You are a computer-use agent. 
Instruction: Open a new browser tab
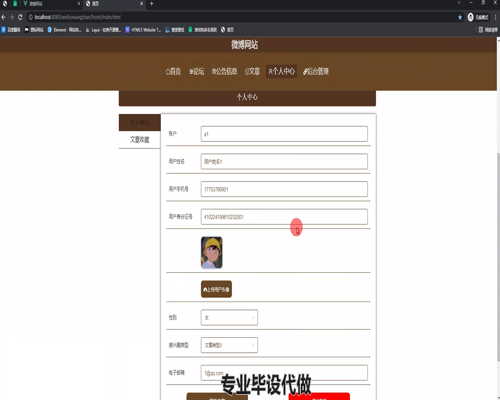[x=151, y=4]
